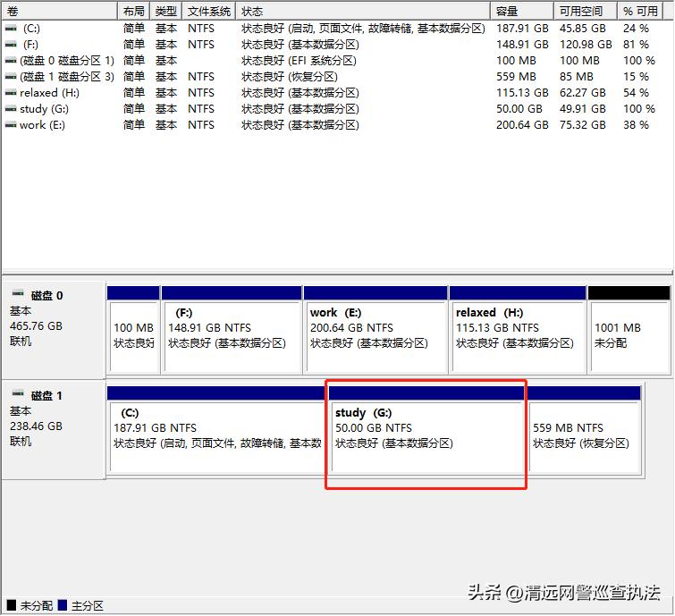Select the (F:) volume row

[332, 45]
